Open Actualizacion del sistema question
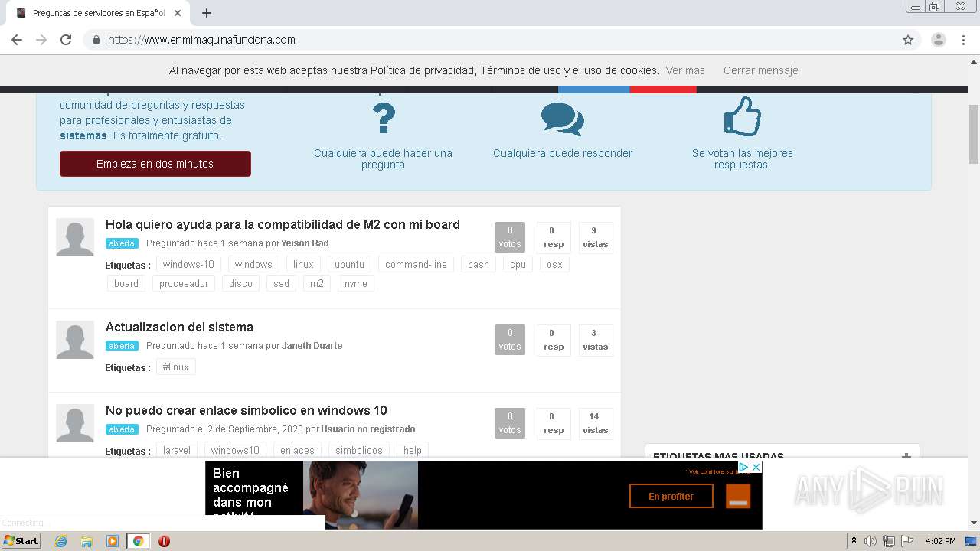This screenshot has width=980, height=551. pyautogui.click(x=179, y=327)
